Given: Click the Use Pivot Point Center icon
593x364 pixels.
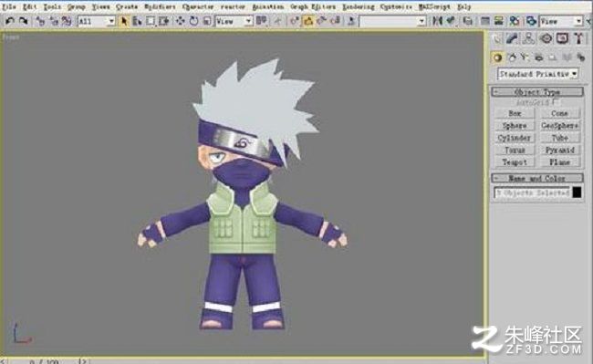Looking at the screenshot, I should point(261,21).
